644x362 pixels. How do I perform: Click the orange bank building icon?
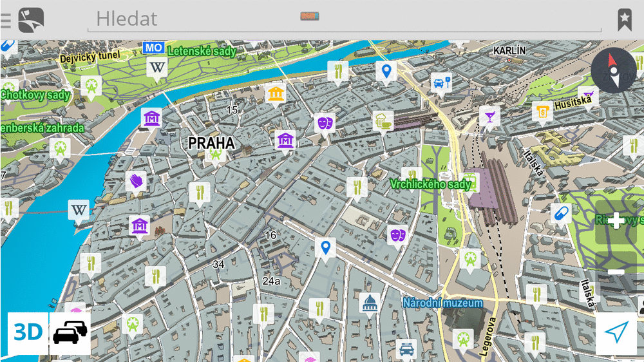click(276, 93)
